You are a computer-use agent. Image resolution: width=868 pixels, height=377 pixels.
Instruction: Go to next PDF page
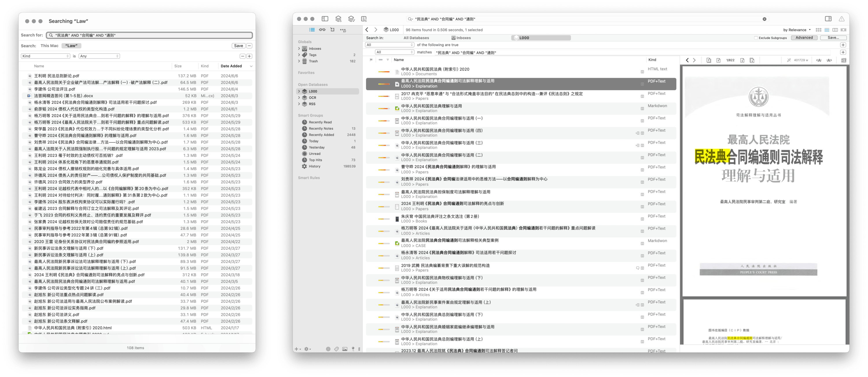click(742, 60)
